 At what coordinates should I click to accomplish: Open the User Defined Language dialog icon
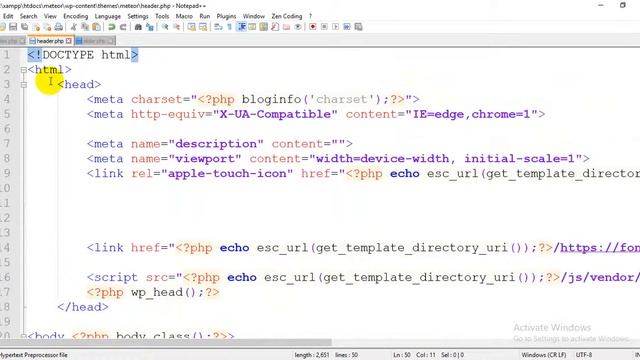[x=252, y=27]
